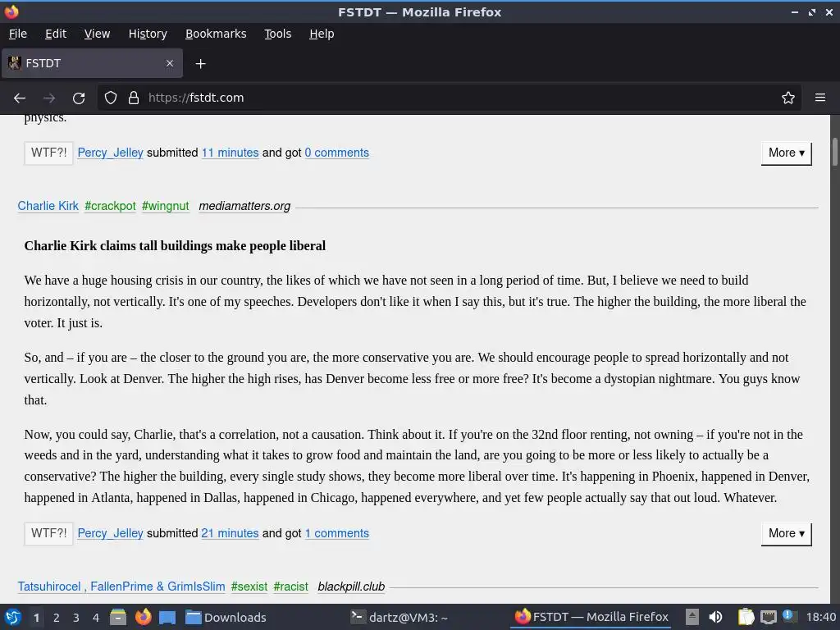Filter by #sexist tag
The height and width of the screenshot is (630, 840).
click(249, 587)
